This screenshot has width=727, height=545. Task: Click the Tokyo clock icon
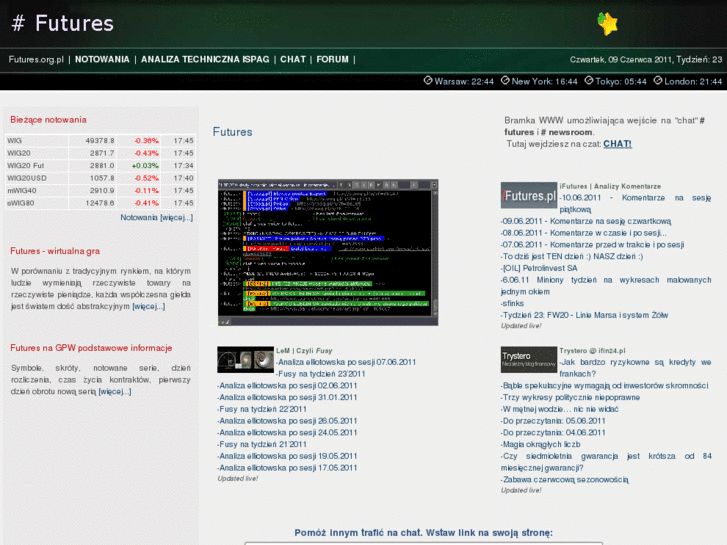click(x=589, y=81)
